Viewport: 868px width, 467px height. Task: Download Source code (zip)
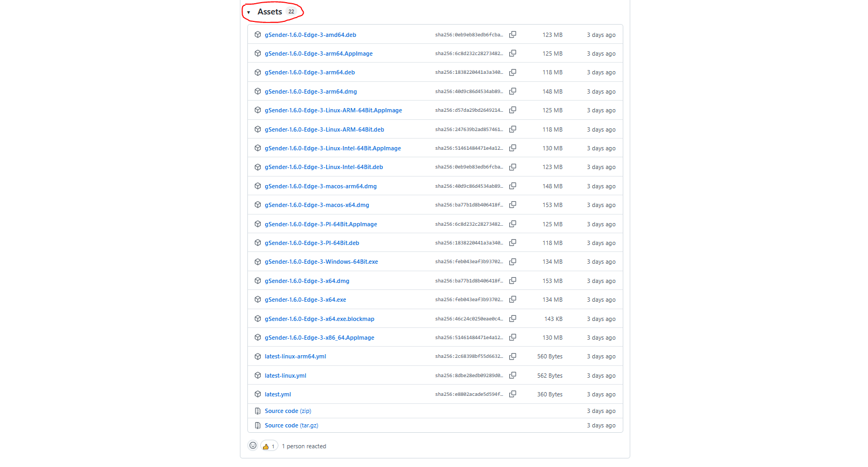click(288, 411)
